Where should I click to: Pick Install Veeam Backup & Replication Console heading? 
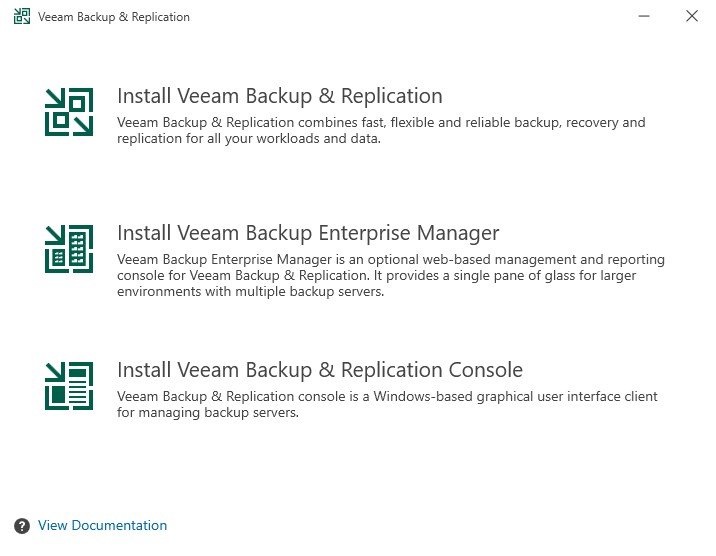pos(320,371)
